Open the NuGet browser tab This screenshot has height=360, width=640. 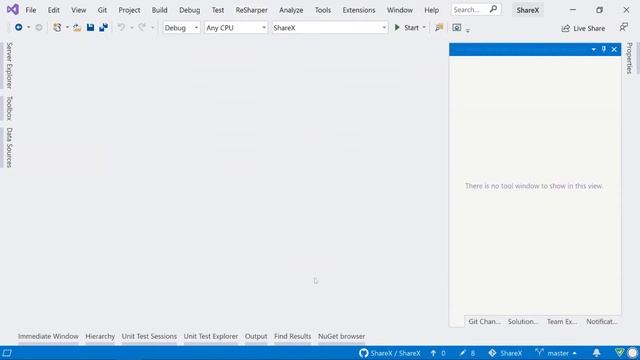point(342,336)
